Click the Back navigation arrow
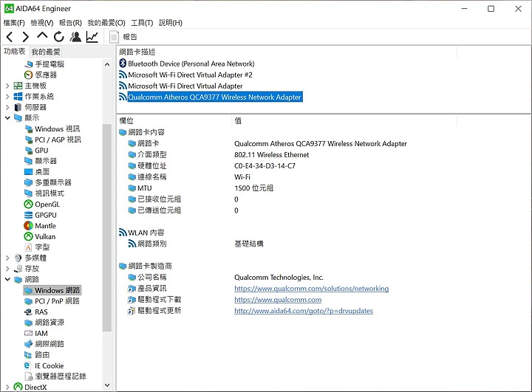Image resolution: width=532 pixels, height=392 pixels. coord(10,37)
